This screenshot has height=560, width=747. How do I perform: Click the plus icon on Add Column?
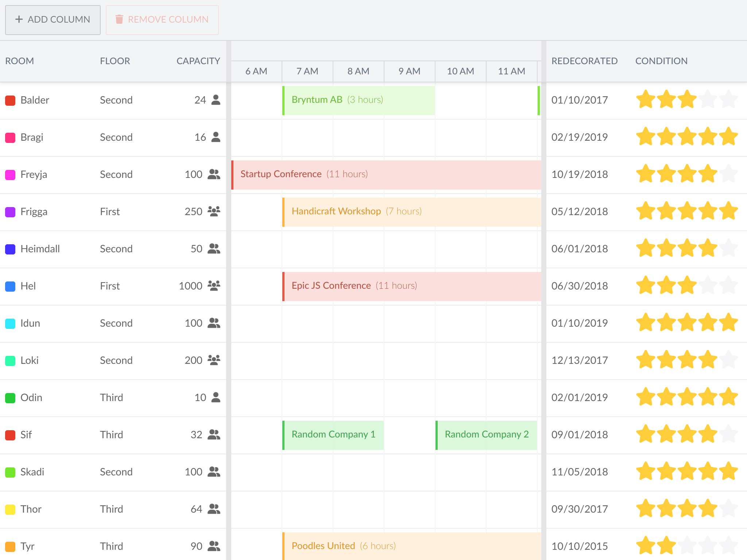(19, 19)
